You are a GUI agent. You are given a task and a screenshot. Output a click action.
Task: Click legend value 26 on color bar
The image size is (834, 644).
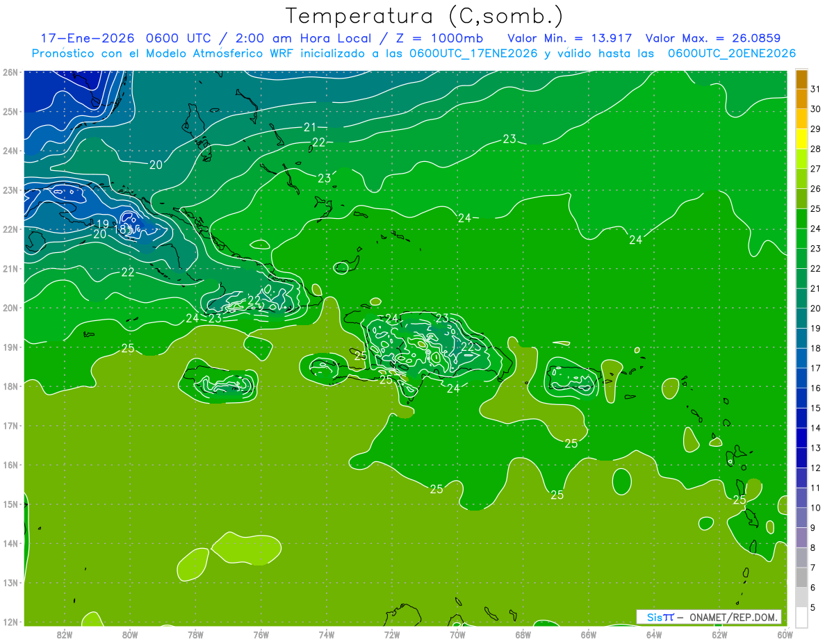click(x=816, y=189)
